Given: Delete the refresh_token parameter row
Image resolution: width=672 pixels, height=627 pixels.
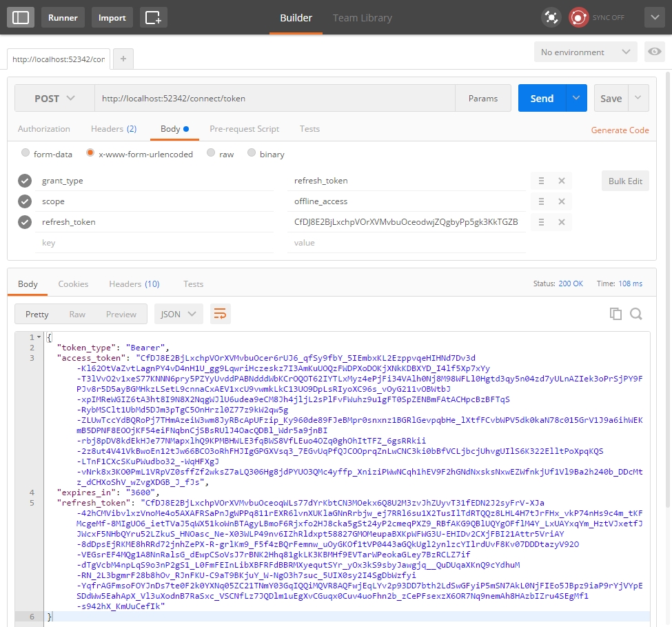Looking at the screenshot, I should coord(561,222).
